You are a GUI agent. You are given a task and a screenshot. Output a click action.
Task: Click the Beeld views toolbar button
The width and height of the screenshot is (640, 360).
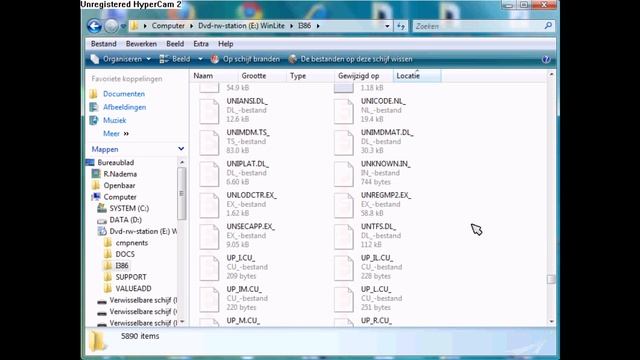[x=175, y=59]
